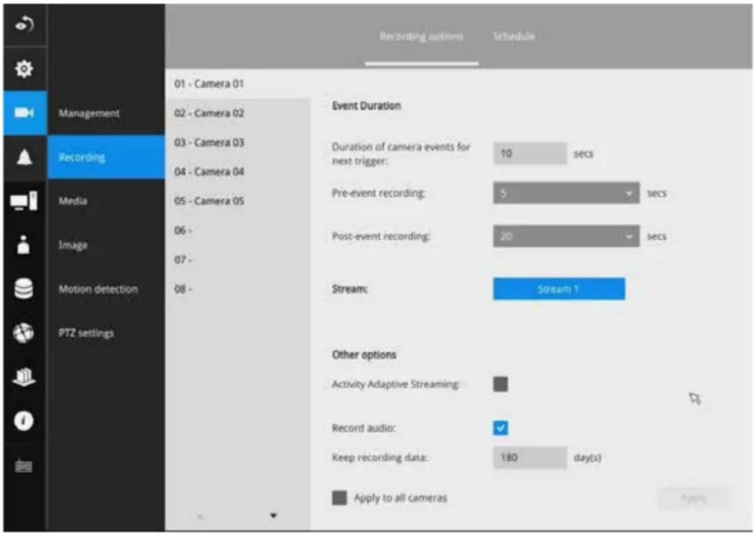Click the Stream 1 button

(x=559, y=289)
